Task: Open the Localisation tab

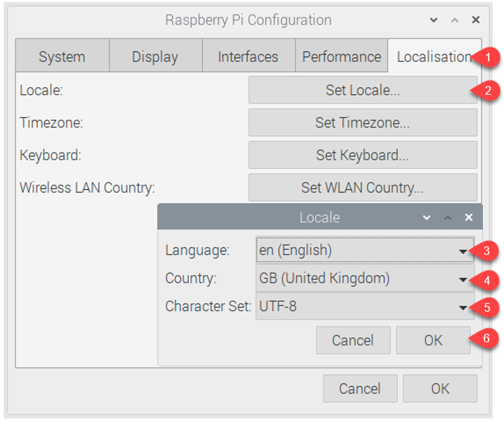Action: [x=434, y=56]
